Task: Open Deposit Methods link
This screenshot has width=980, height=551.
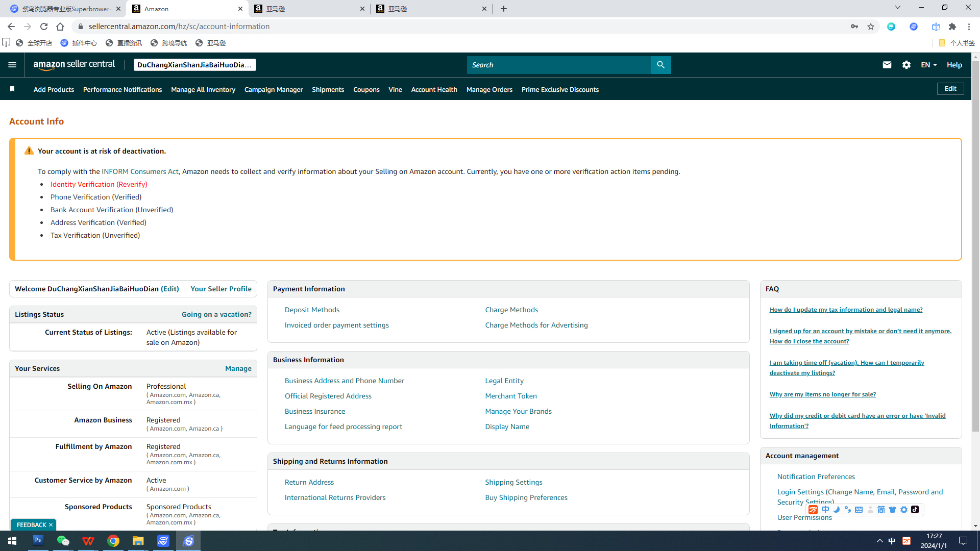Action: coord(312,310)
